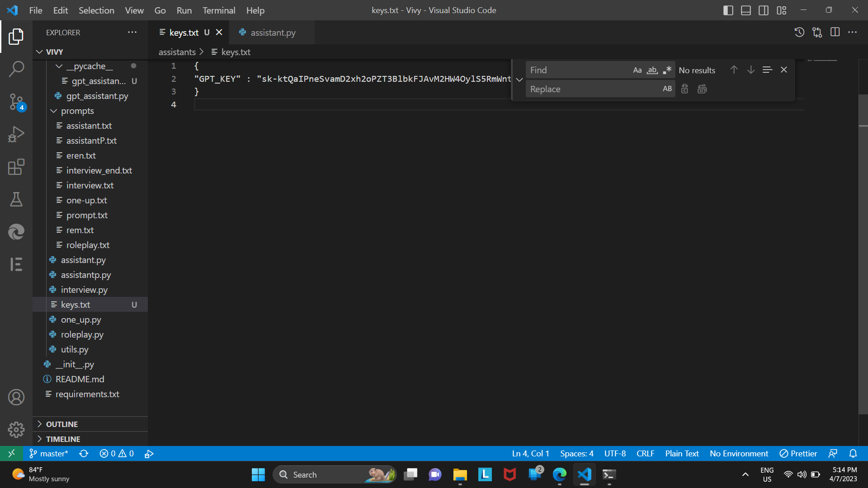Toggle Match Case in the Find widget
The width and height of the screenshot is (868, 488).
pos(637,70)
